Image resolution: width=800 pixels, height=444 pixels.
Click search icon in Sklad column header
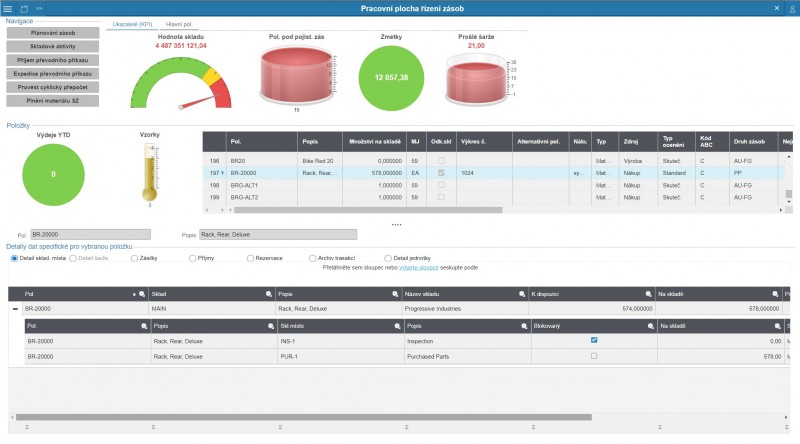pos(269,294)
